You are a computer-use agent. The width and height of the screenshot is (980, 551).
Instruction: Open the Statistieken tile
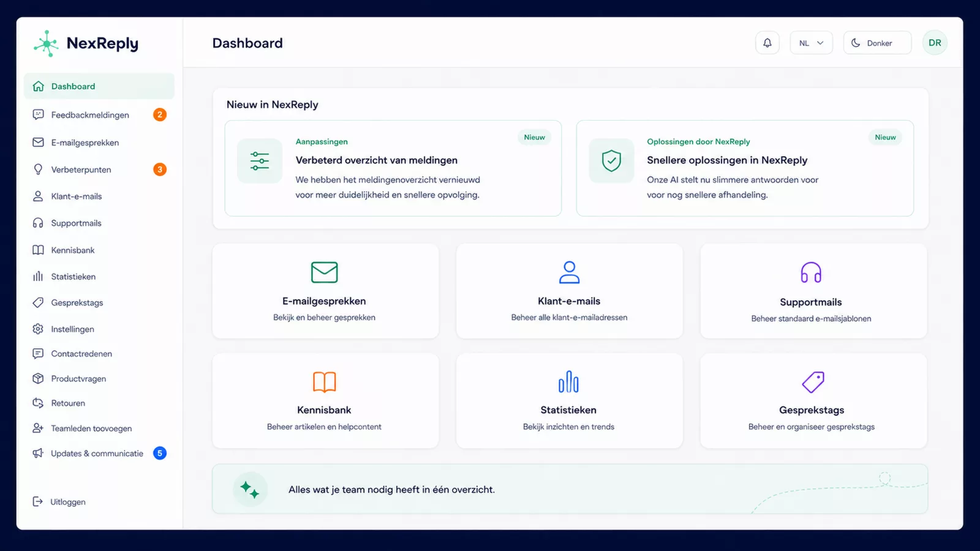click(569, 400)
